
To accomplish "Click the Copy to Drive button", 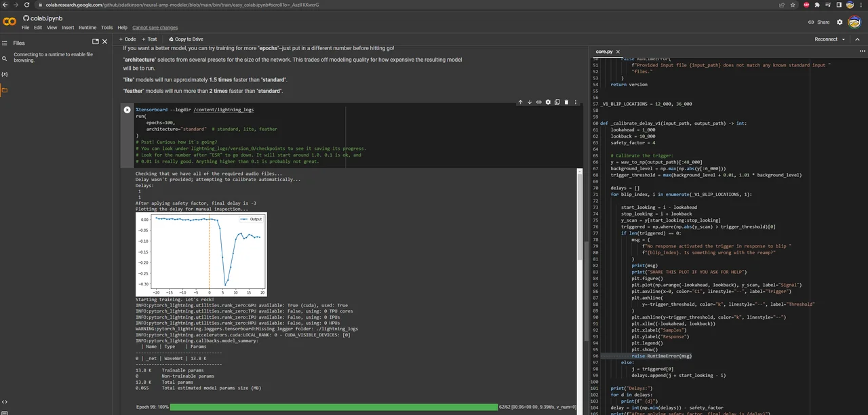I will [x=185, y=39].
